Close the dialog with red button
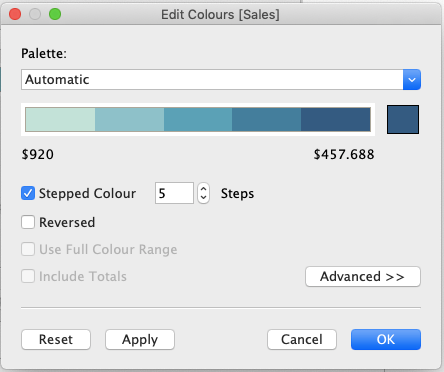The width and height of the screenshot is (444, 372). [15, 14]
